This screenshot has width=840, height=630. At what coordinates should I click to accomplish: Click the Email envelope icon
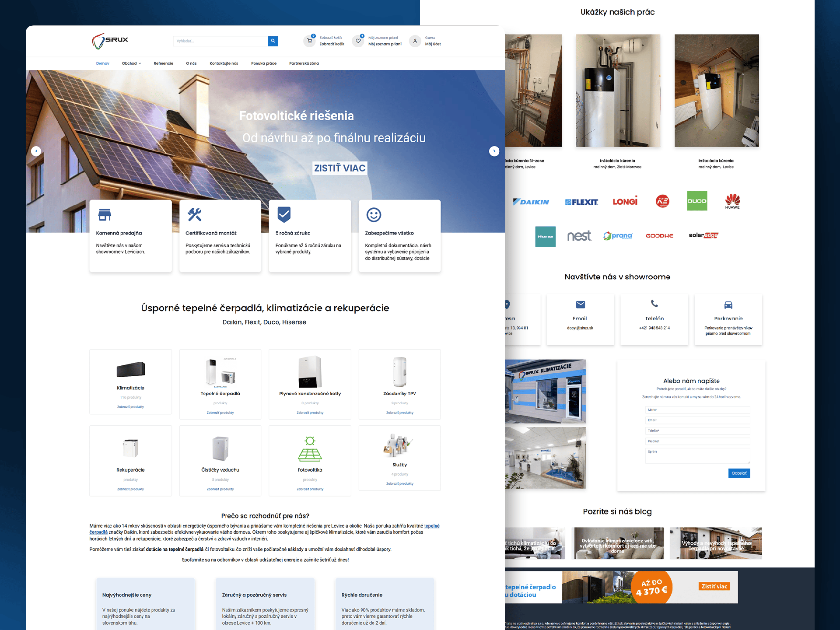pyautogui.click(x=580, y=304)
